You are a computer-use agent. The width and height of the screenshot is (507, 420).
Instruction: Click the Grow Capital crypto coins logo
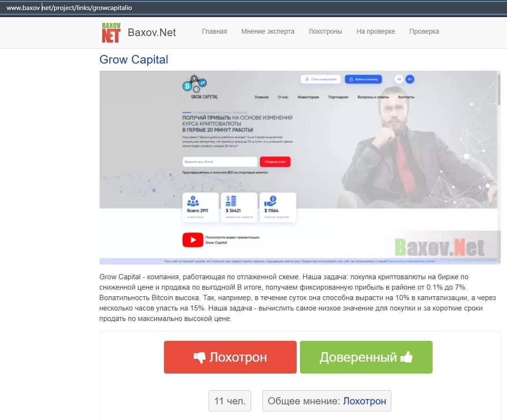tap(195, 84)
